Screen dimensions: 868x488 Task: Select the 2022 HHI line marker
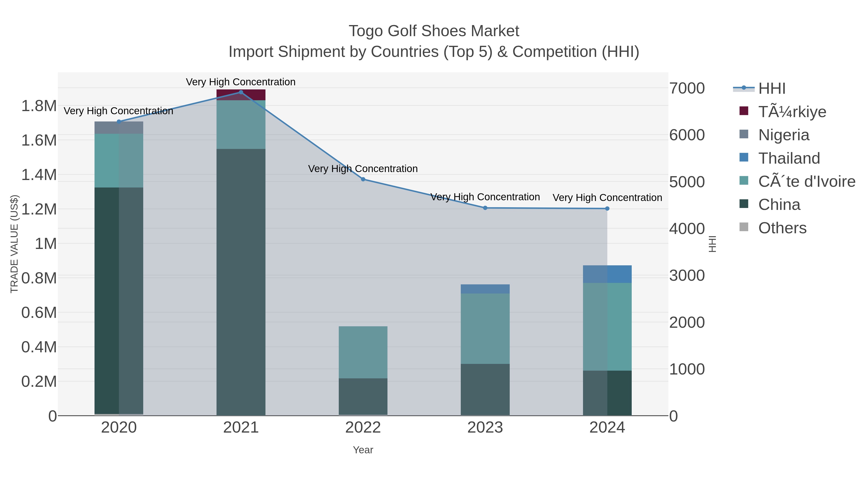pos(363,179)
